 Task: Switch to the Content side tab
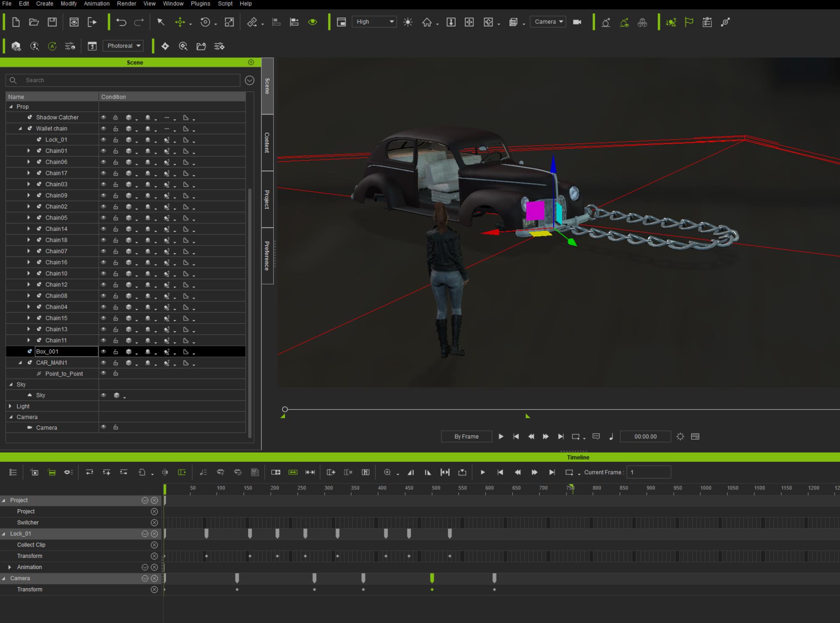[x=267, y=143]
